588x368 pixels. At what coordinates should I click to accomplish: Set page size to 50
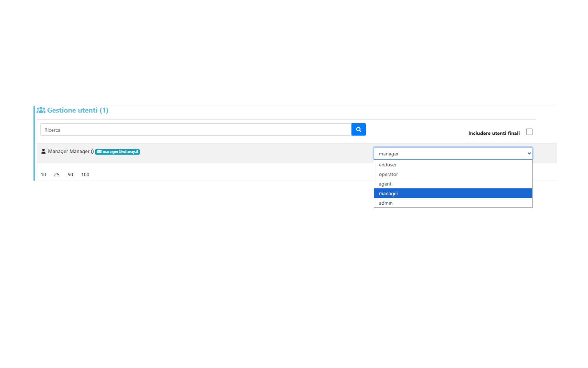(x=70, y=175)
